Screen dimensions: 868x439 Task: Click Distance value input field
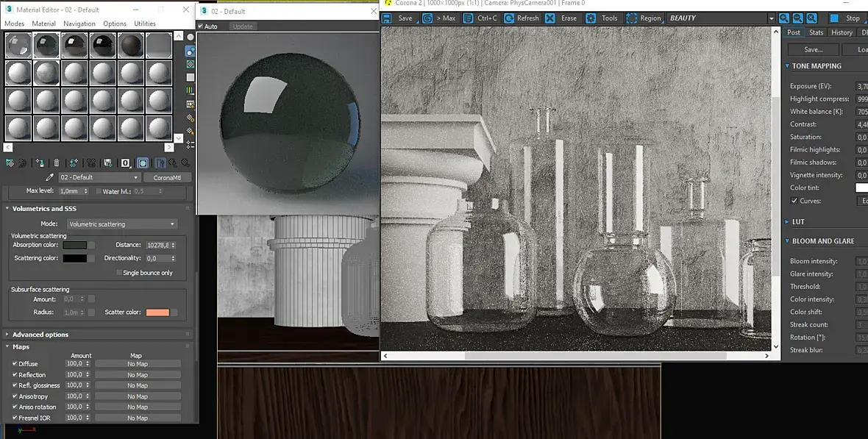tap(158, 245)
